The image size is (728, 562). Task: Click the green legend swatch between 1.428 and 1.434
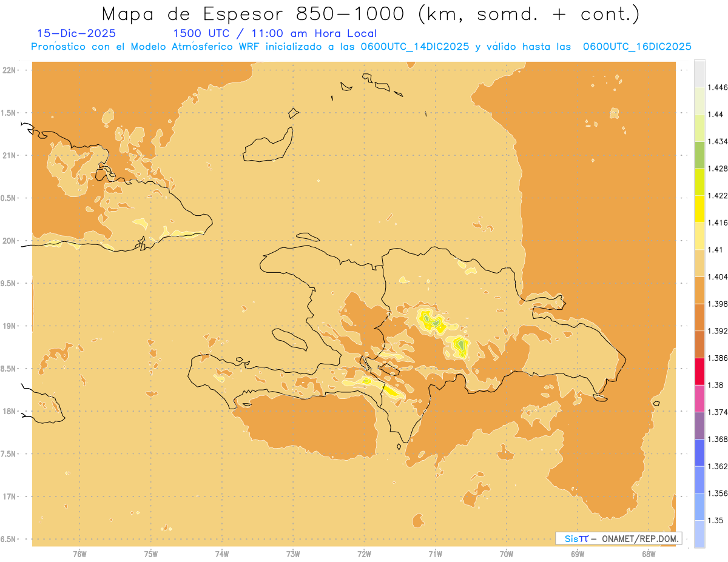699,155
